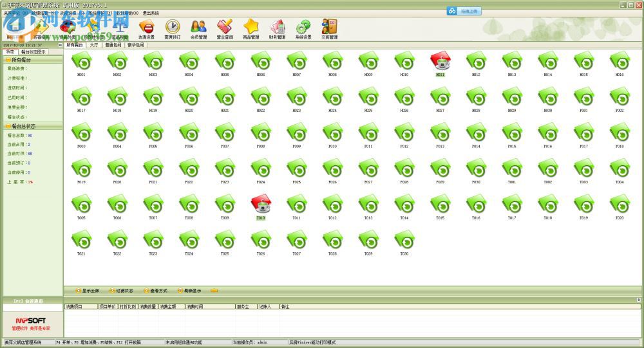Screen dimensions: 644x348
Task: Click the quick channel input field
Action: [33, 307]
